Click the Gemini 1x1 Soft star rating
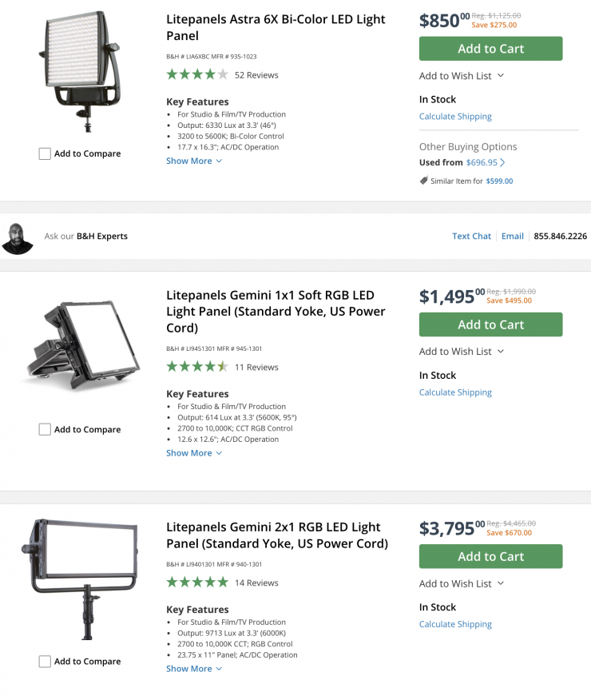 (196, 367)
